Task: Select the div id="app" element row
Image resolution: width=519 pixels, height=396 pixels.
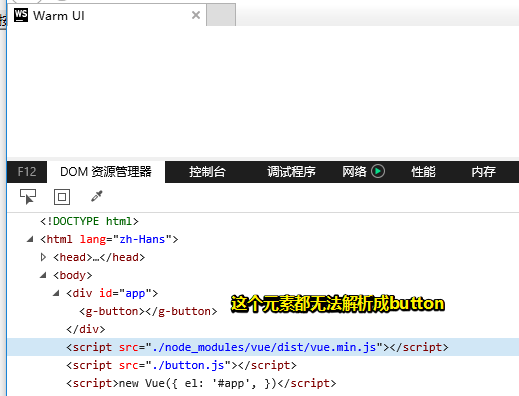Action: (112, 293)
